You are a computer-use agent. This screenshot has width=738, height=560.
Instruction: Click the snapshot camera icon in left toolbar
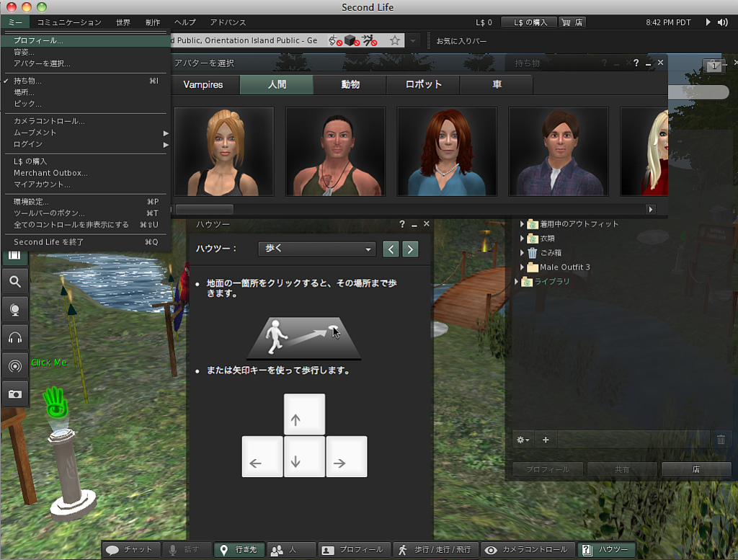click(15, 394)
